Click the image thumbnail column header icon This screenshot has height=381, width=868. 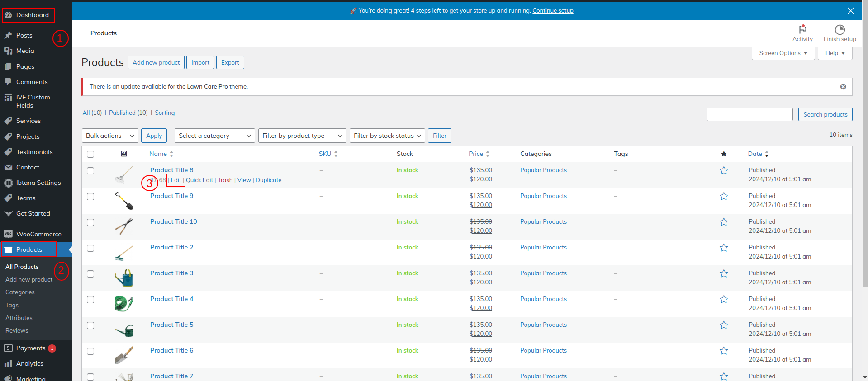tap(124, 154)
